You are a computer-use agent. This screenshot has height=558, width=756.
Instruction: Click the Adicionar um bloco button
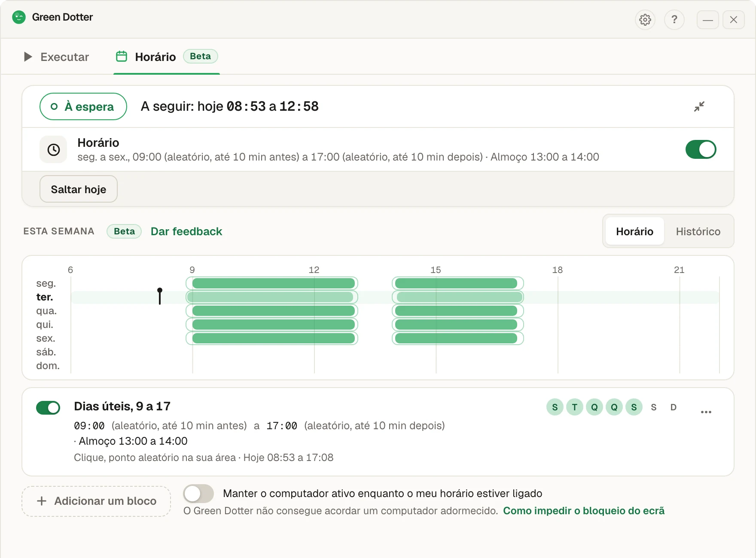click(96, 501)
